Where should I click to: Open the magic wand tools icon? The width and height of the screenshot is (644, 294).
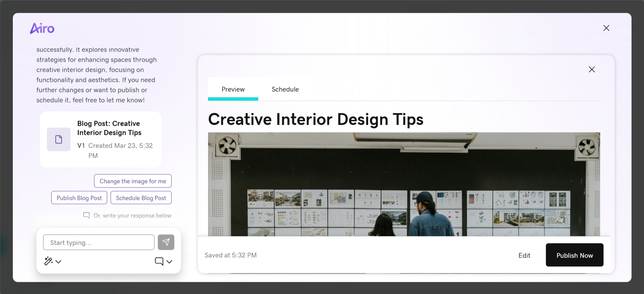[49, 261]
